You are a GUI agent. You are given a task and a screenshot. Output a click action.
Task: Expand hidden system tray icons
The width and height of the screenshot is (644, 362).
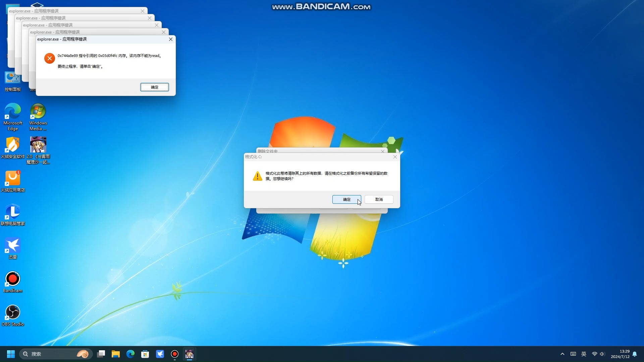(563, 354)
